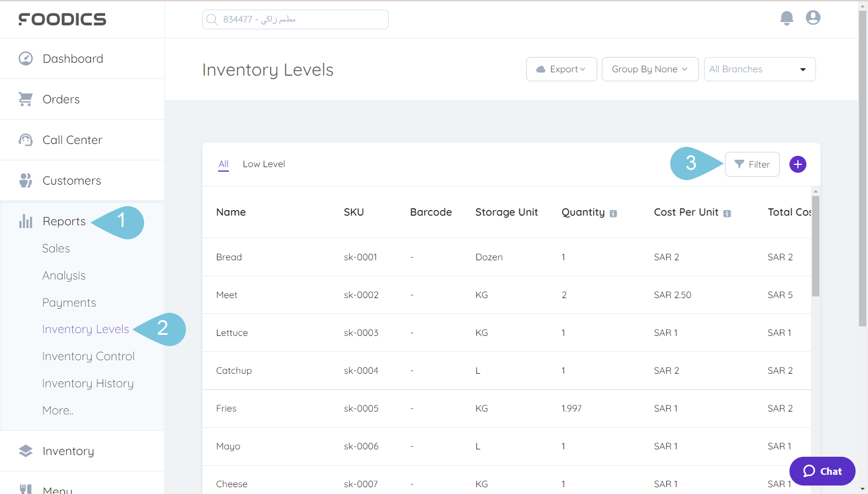Open the All Branches dropdown

(759, 69)
